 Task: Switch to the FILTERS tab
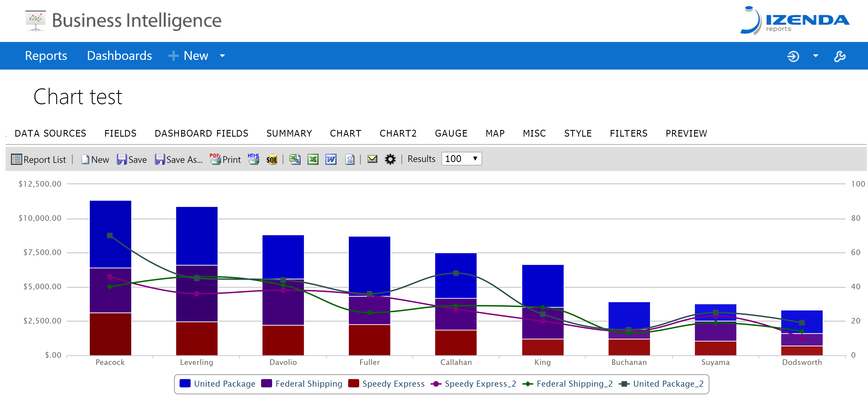click(628, 134)
